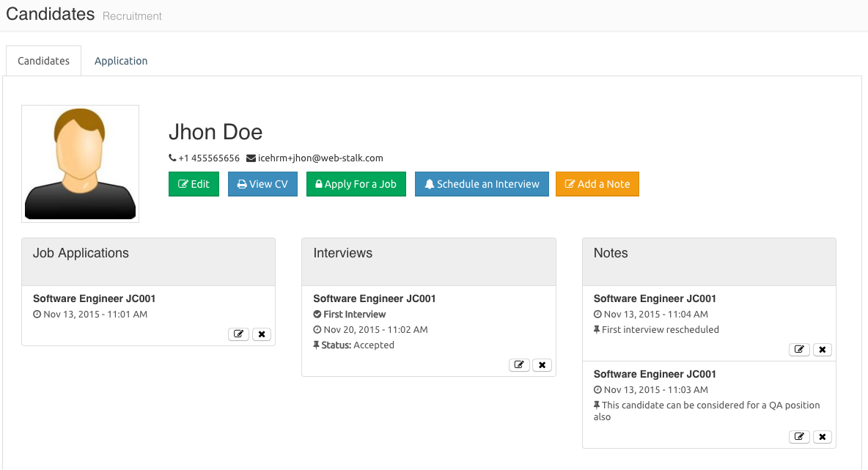Viewport: 868px width, 470px height.
Task: Click the green Edit button
Action: click(194, 184)
